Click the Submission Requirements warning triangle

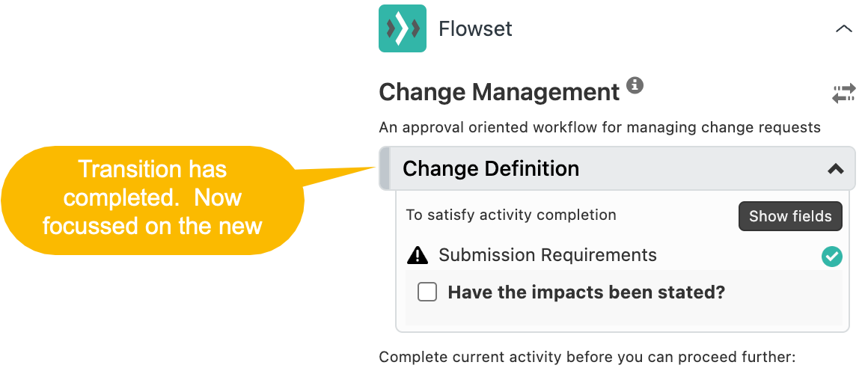click(418, 255)
